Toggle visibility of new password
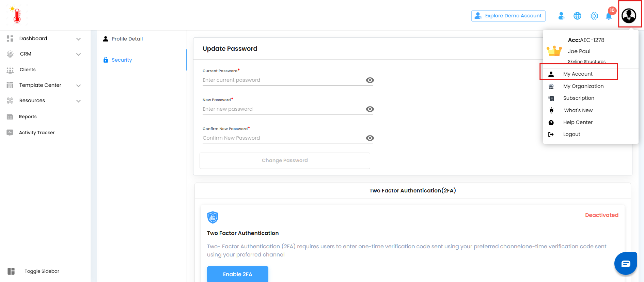644x282 pixels. (x=370, y=109)
